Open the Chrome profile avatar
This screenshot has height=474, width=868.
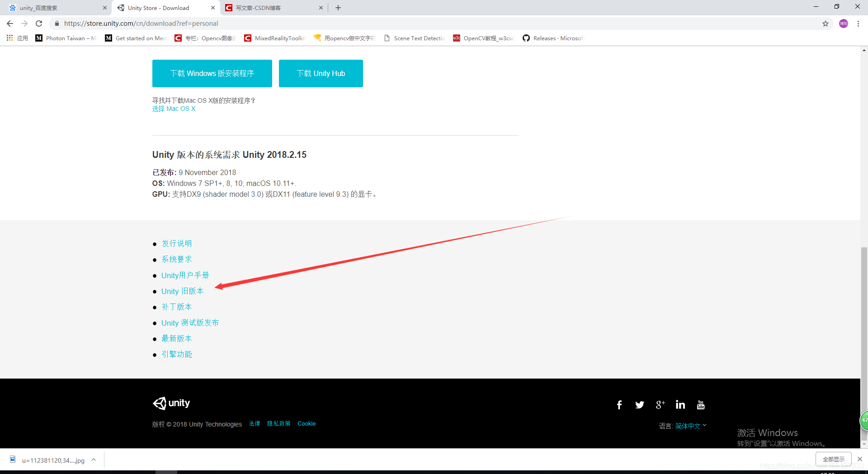click(x=844, y=24)
